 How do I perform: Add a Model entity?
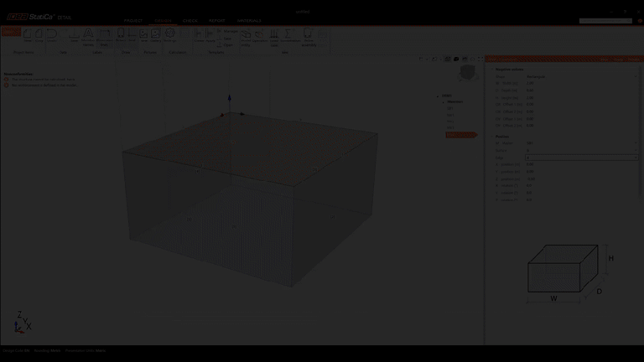click(x=246, y=37)
